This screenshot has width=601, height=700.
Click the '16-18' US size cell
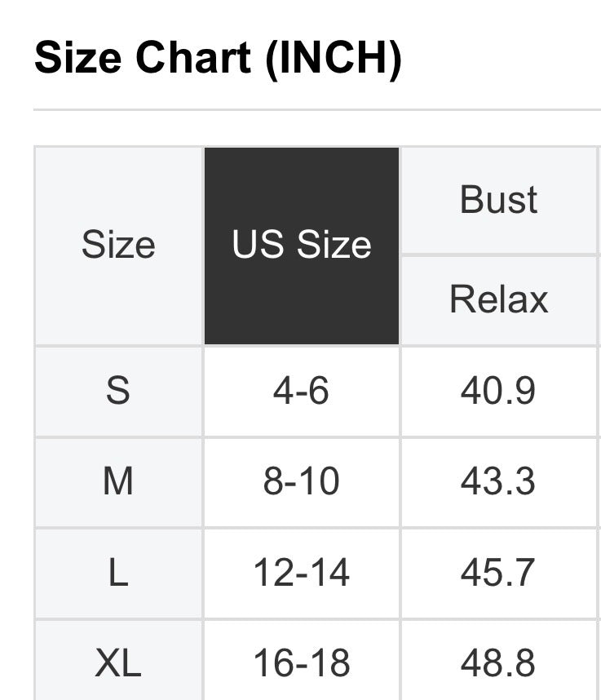pos(302,662)
